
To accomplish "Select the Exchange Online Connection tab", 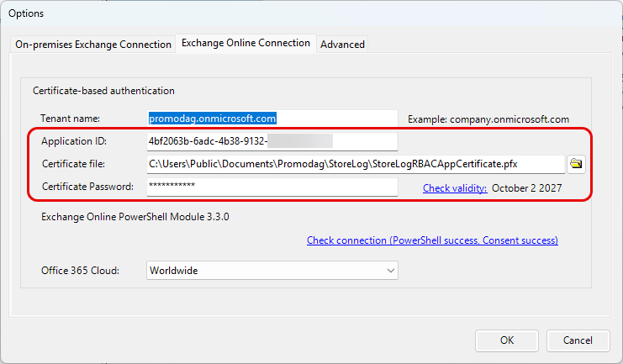I will click(246, 43).
